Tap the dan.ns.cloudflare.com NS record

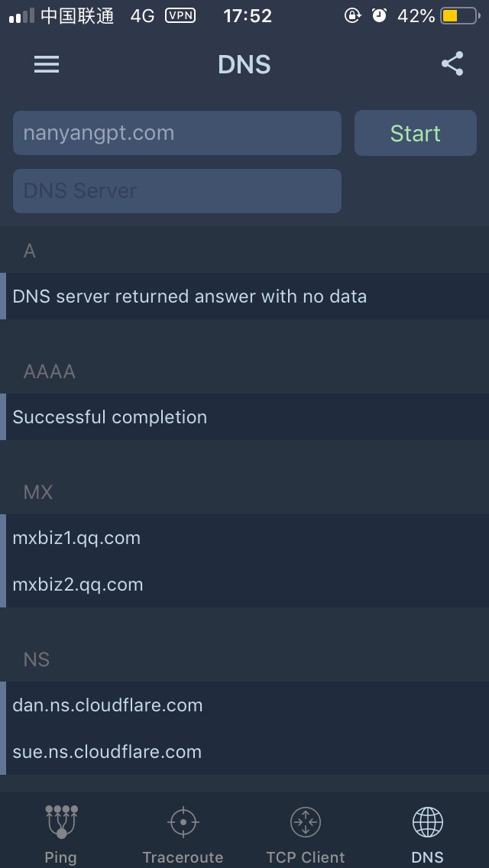[x=108, y=705]
